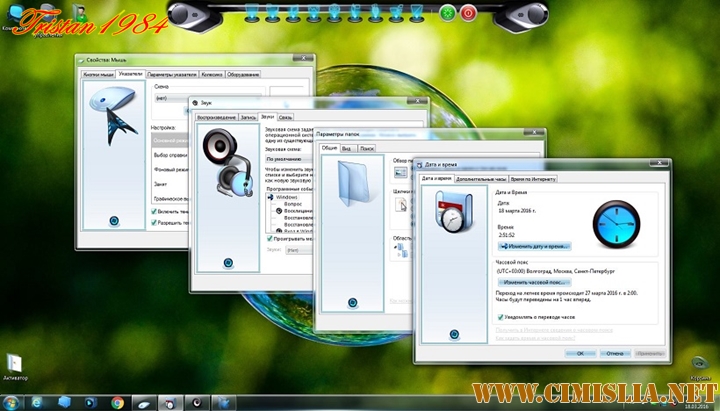
Task: Click the Изменить дату и время button
Action: (533, 245)
